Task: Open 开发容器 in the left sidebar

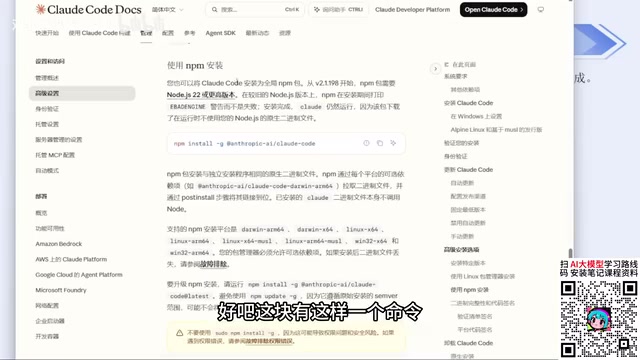Action: click(x=47, y=336)
